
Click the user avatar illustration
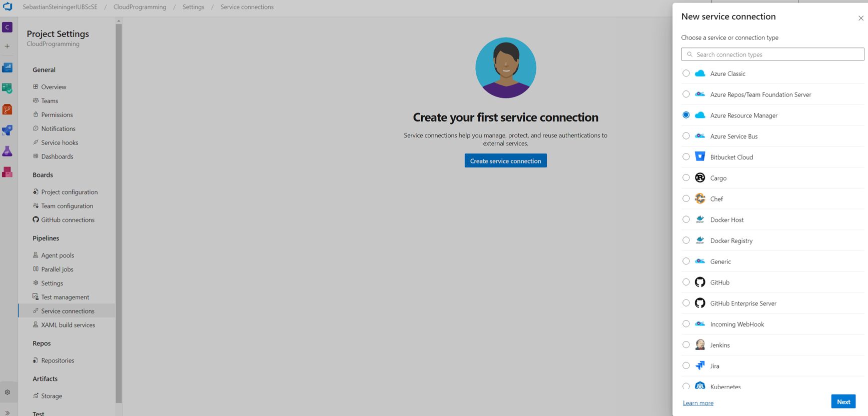[505, 67]
